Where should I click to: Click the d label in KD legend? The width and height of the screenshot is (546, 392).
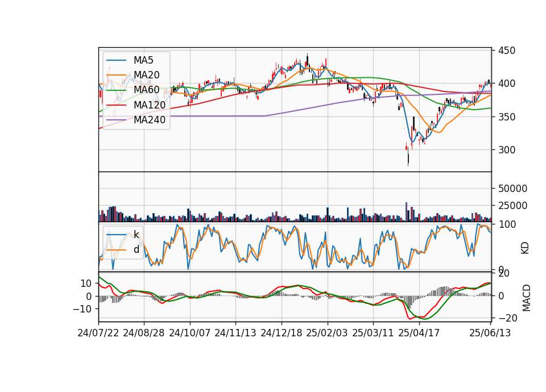136,249
